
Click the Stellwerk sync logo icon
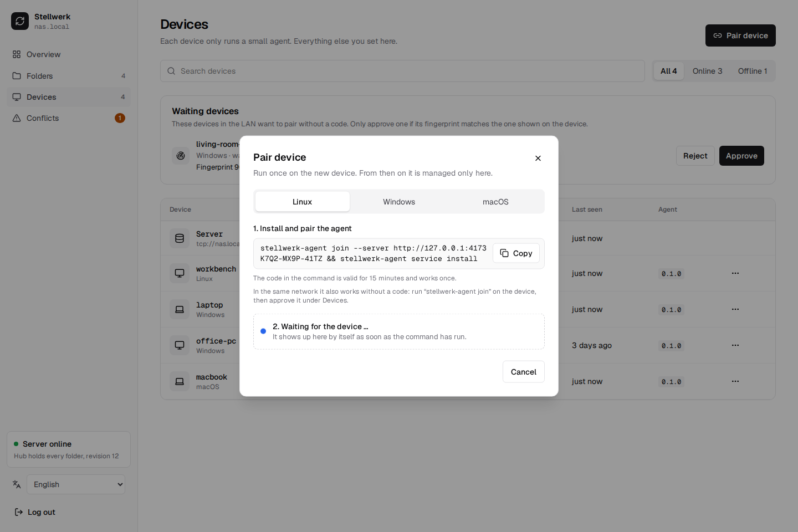click(20, 21)
